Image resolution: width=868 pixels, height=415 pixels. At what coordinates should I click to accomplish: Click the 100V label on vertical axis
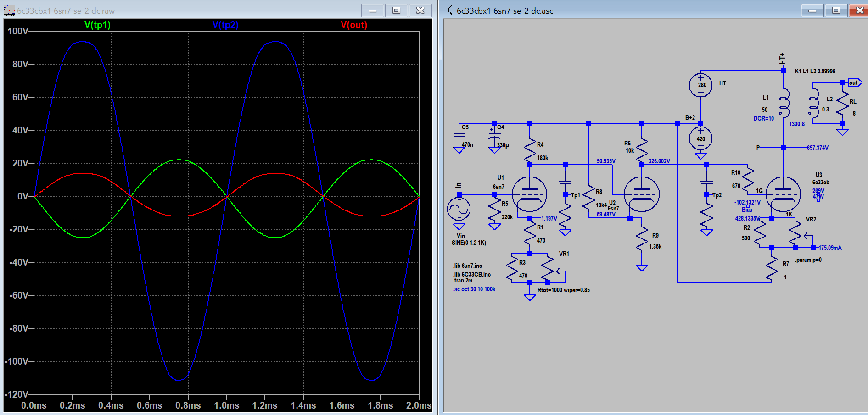pos(18,31)
